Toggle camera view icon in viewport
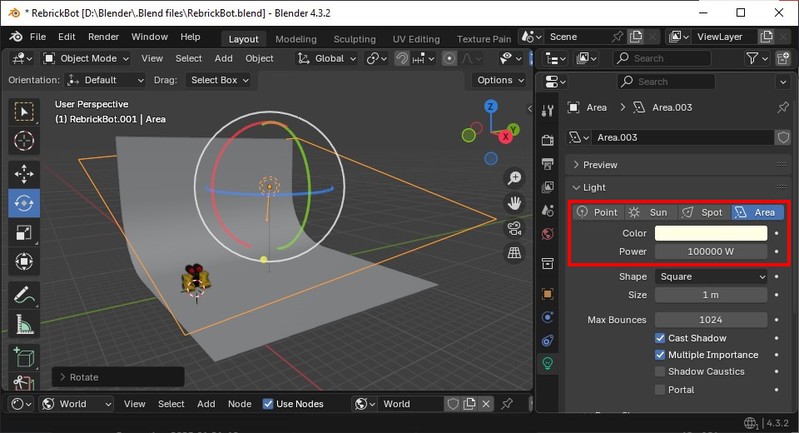The width and height of the screenshot is (799, 433). [x=515, y=228]
